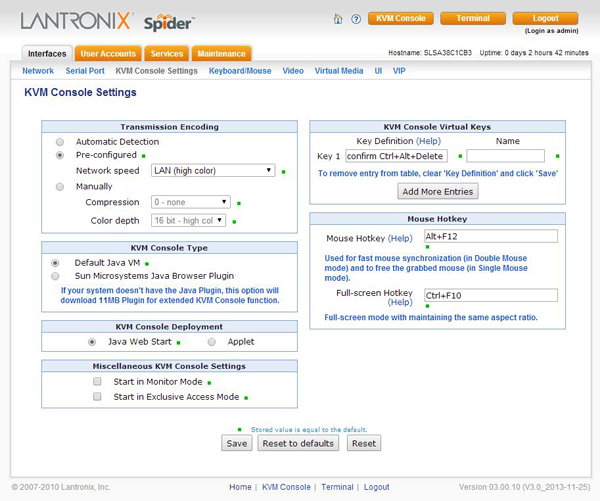Select Manually transmission encoding option
Viewport: 600px width, 501px height.
[x=60, y=186]
